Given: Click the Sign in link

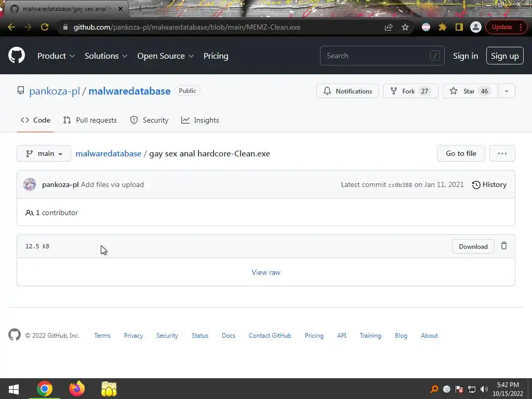Looking at the screenshot, I should 465,56.
